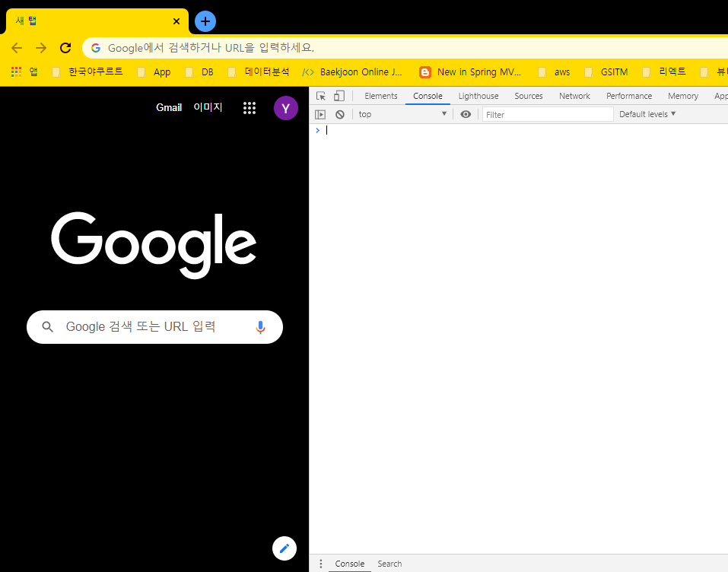The height and width of the screenshot is (572, 728).
Task: Click the magnifier icon in search box
Action: coord(47,327)
